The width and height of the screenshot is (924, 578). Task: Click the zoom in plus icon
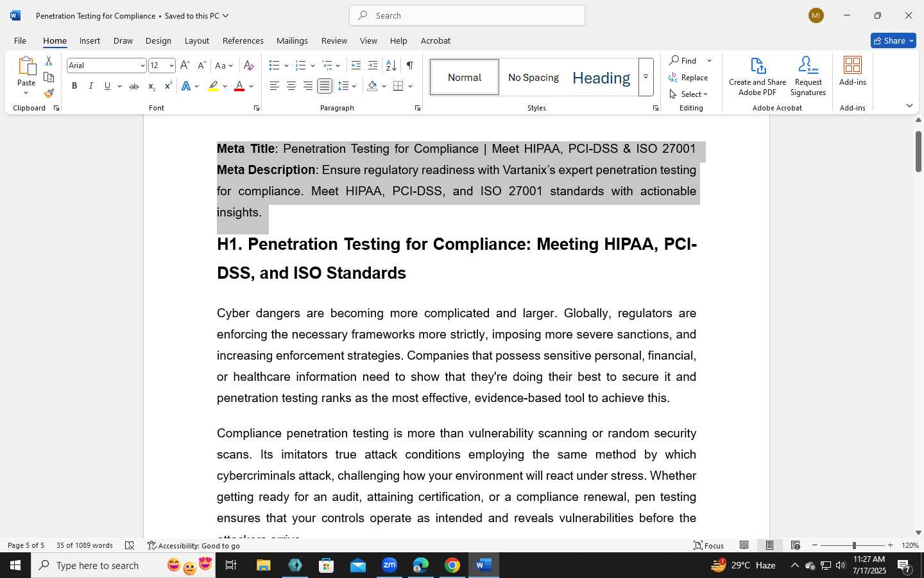[890, 545]
